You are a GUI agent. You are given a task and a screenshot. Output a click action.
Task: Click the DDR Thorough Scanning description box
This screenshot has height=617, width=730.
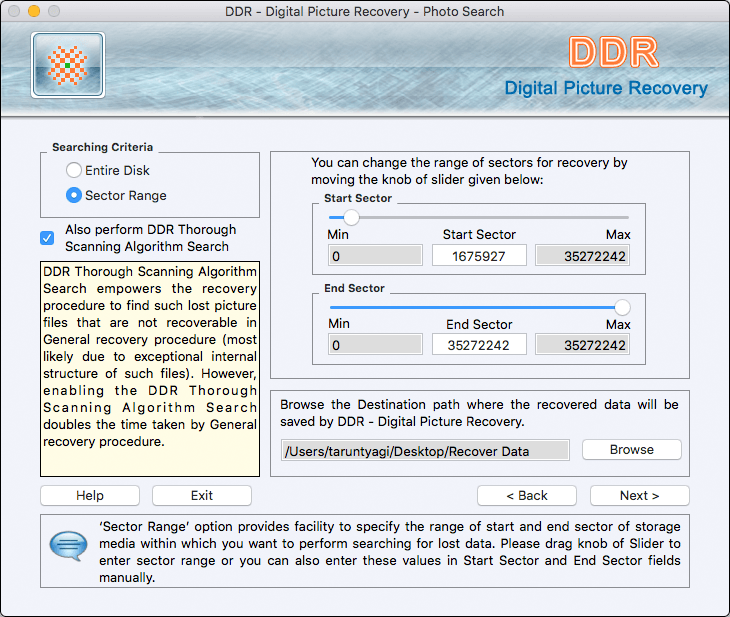(150, 369)
